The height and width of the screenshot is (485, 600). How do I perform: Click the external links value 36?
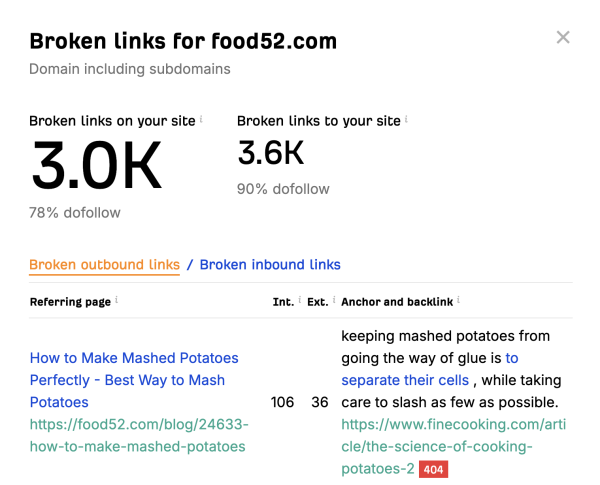point(320,402)
